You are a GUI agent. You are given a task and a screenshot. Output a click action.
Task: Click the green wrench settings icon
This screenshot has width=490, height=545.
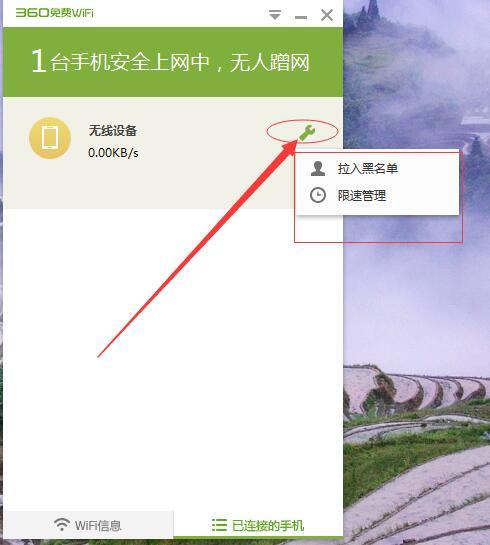[307, 133]
